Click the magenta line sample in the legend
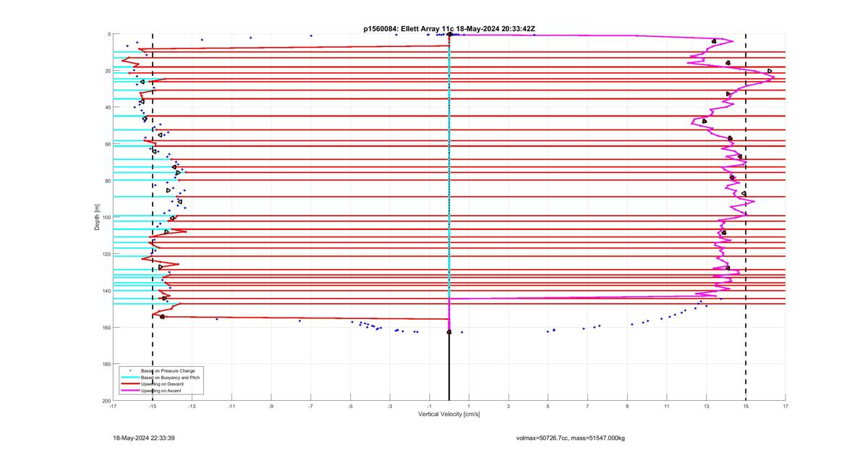 (x=130, y=391)
